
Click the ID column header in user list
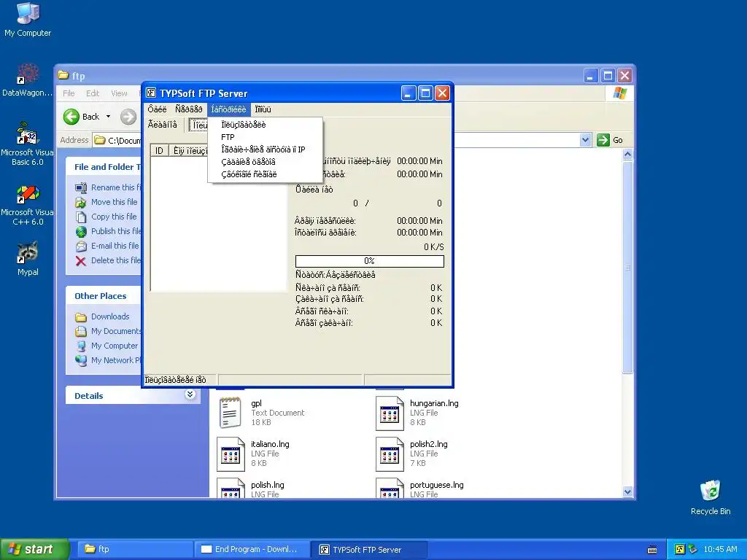[x=159, y=150]
